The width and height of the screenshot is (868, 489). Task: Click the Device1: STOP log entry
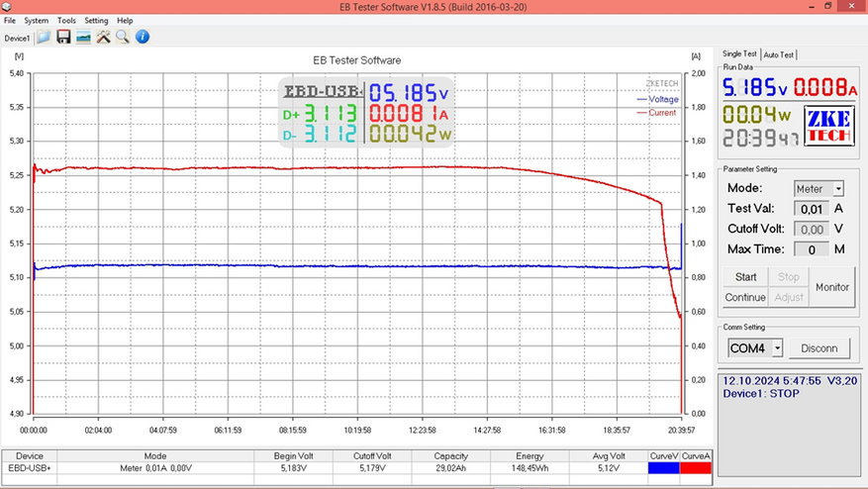click(761, 394)
